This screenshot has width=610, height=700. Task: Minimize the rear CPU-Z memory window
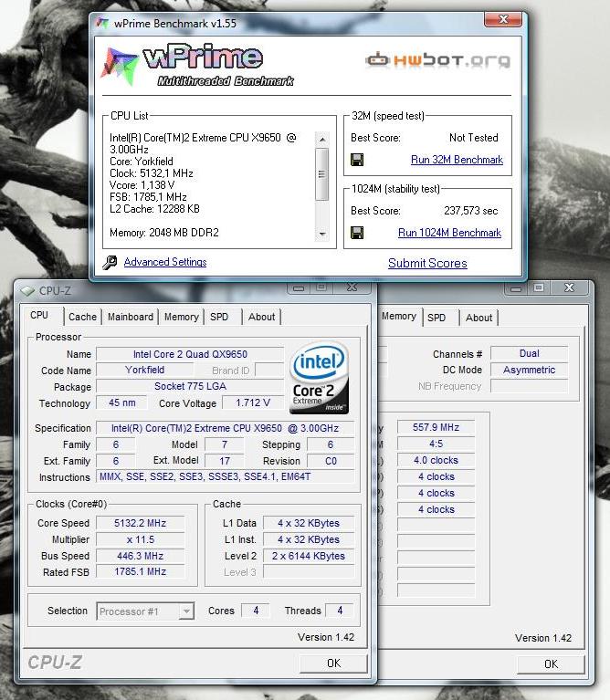pos(516,288)
